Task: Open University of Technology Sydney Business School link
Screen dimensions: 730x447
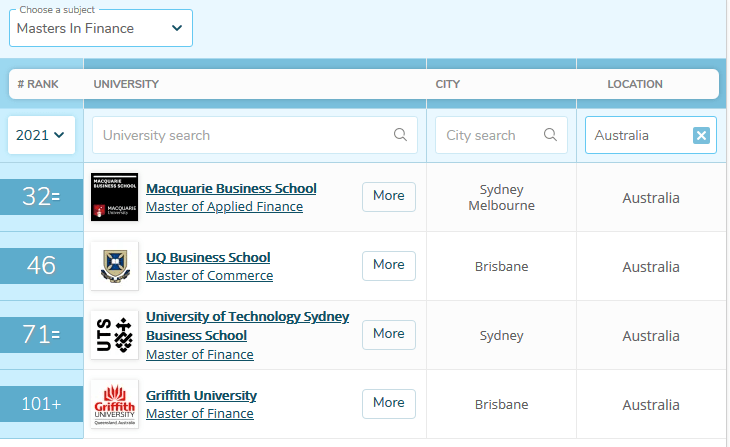Action: (x=247, y=326)
